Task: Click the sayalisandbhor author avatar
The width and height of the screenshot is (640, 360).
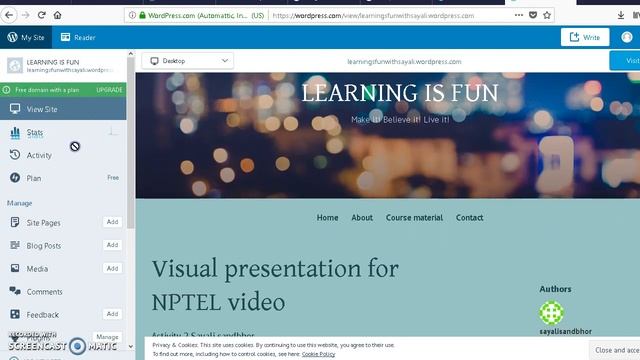Action: click(551, 313)
